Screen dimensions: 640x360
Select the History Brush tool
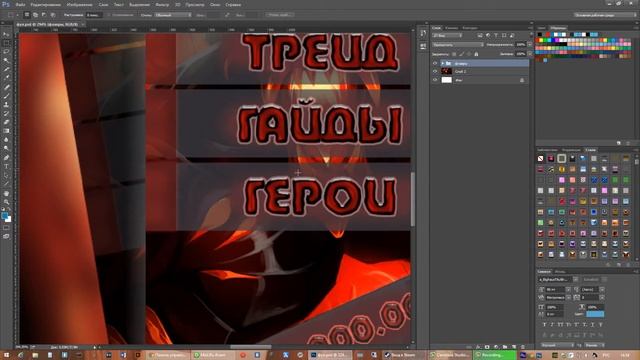6,113
